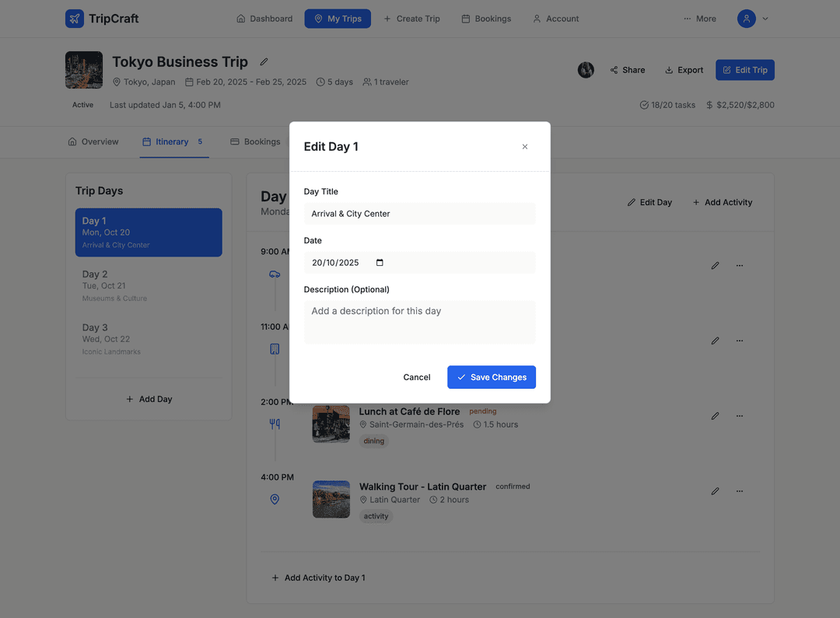
Task: Click the pencil icon beside Tokyo Business Trip title
Action: pos(263,61)
